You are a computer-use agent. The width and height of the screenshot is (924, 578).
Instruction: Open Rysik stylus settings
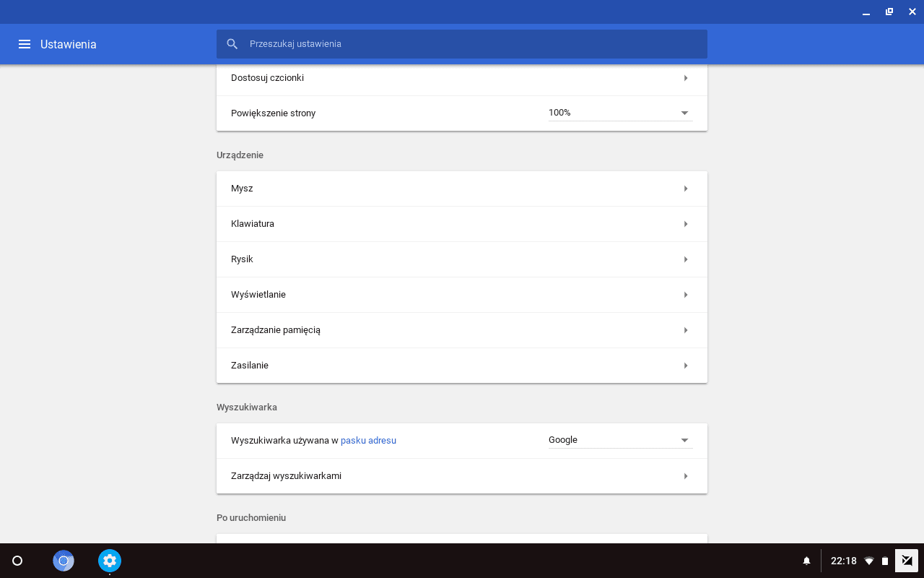click(x=462, y=259)
